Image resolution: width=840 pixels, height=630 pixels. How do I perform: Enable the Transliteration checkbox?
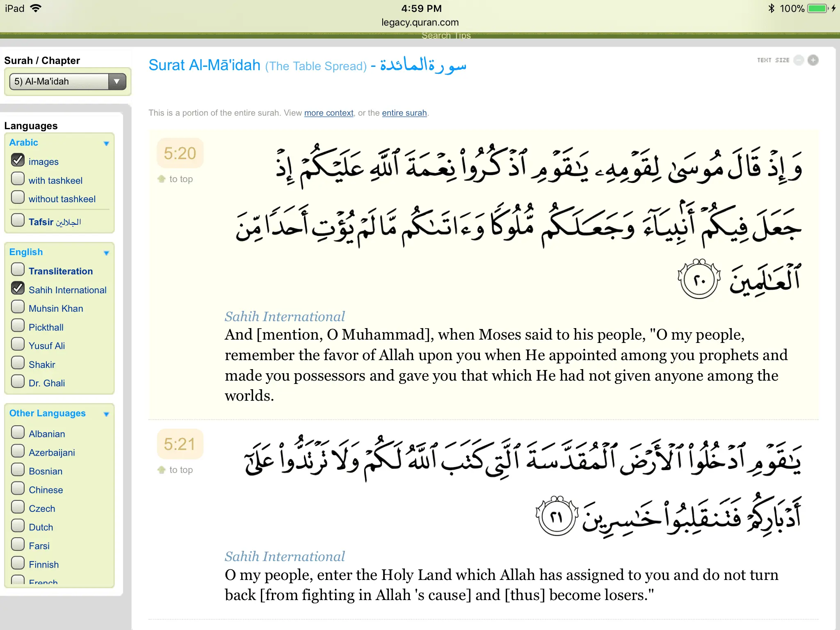tap(18, 270)
